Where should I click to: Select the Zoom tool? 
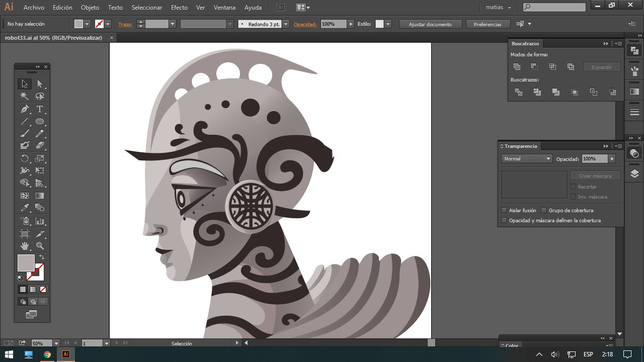tap(40, 246)
